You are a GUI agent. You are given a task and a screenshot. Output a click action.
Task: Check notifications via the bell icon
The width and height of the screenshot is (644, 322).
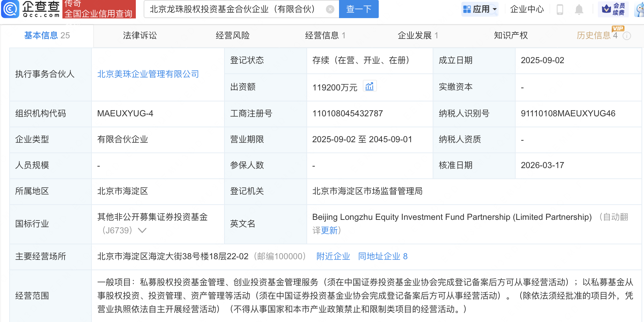pyautogui.click(x=579, y=9)
